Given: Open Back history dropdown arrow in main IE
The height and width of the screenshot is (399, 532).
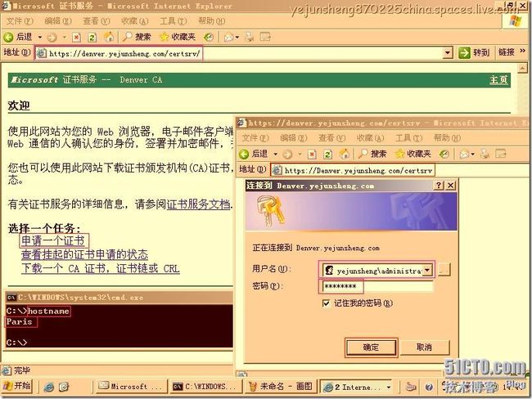Looking at the screenshot, I should pos(40,37).
